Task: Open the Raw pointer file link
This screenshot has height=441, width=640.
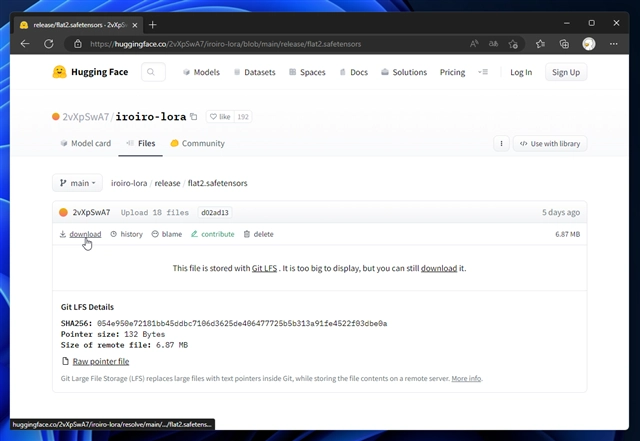Action: (101, 361)
